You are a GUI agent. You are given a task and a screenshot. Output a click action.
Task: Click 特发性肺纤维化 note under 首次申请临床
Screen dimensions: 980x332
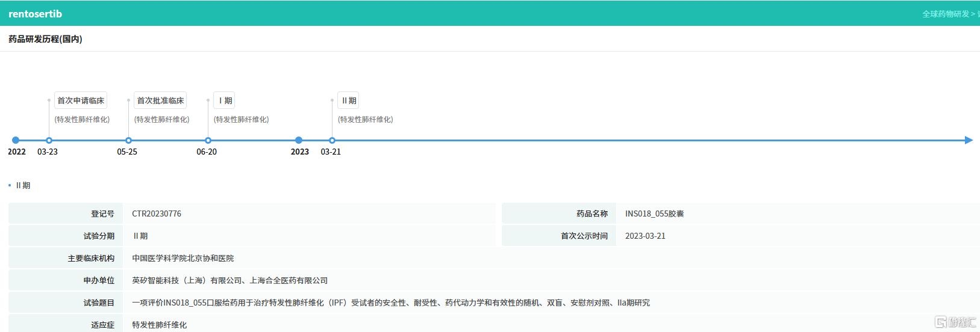click(x=83, y=119)
